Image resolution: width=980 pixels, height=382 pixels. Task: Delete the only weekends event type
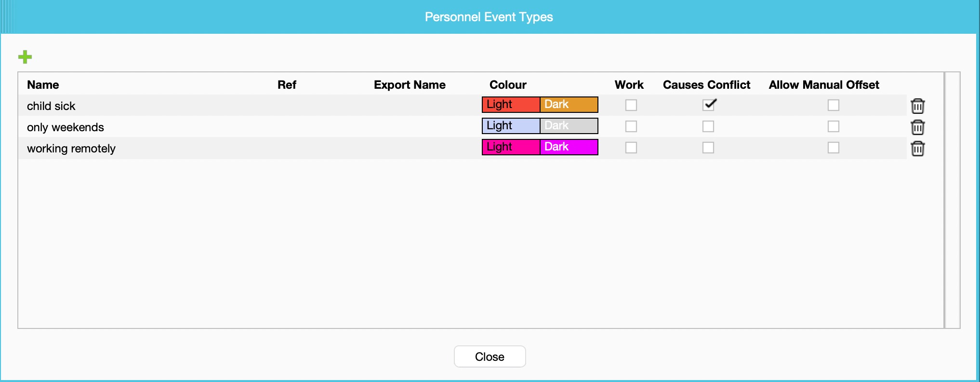[918, 127]
